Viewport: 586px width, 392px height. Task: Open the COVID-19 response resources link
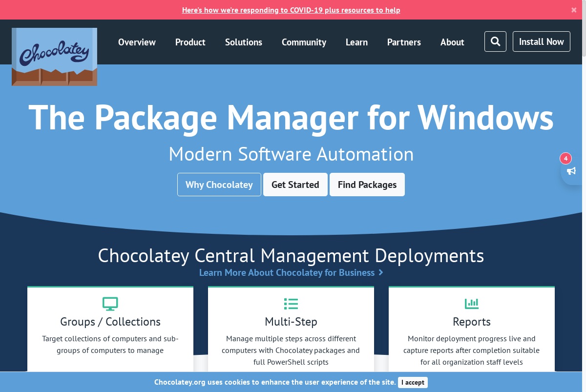tap(291, 10)
